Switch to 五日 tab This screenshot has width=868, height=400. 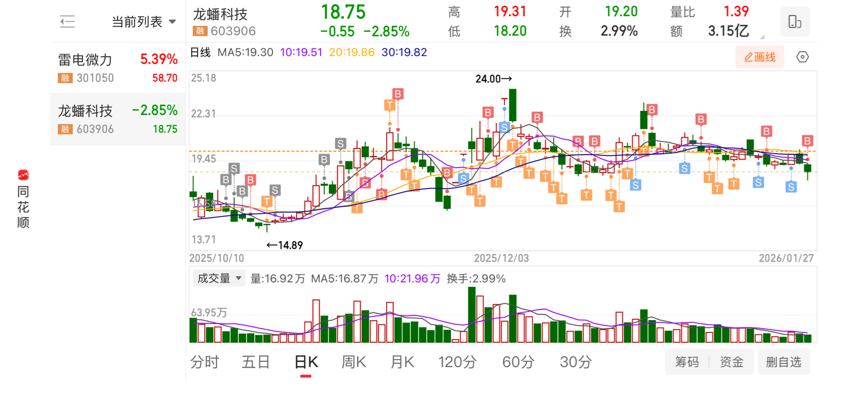255,362
